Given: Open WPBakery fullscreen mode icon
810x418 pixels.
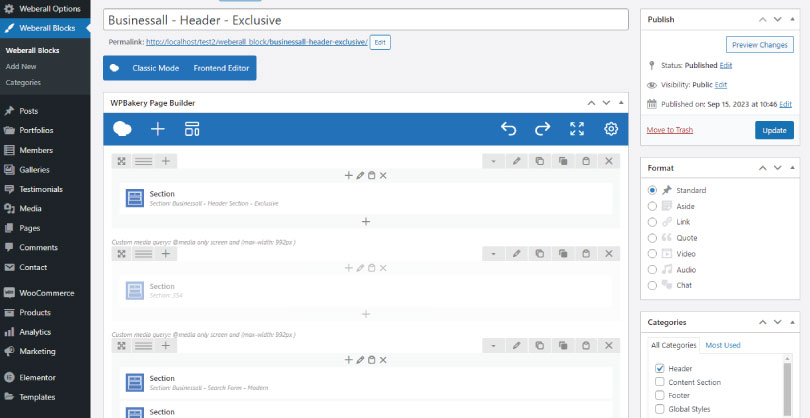Looking at the screenshot, I should click(577, 129).
